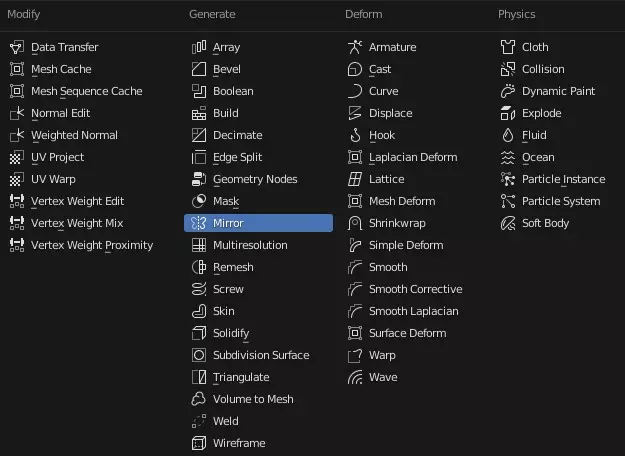Screen dimensions: 625x456
Task: Click the Lattice grid icon
Action: pyautogui.click(x=355, y=179)
